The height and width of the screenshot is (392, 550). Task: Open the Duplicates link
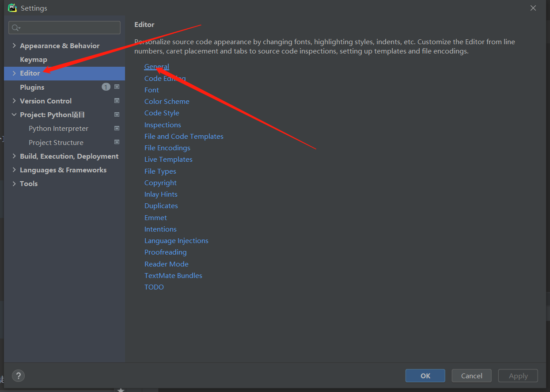[161, 206]
